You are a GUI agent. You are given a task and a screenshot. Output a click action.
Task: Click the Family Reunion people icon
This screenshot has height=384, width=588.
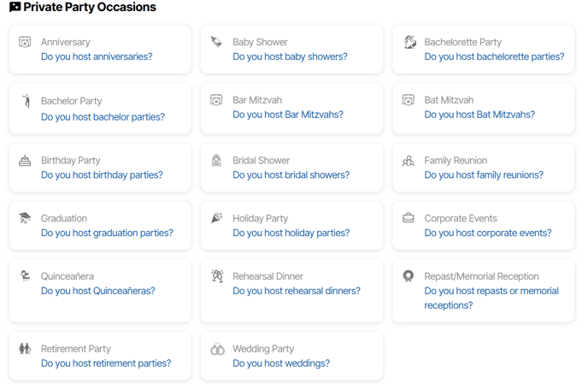coord(408,161)
